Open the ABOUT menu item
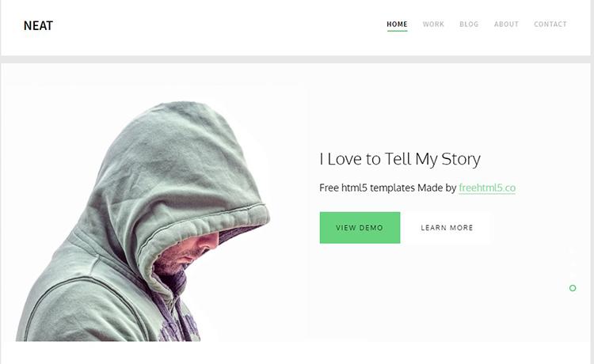594x364 pixels. (x=506, y=25)
